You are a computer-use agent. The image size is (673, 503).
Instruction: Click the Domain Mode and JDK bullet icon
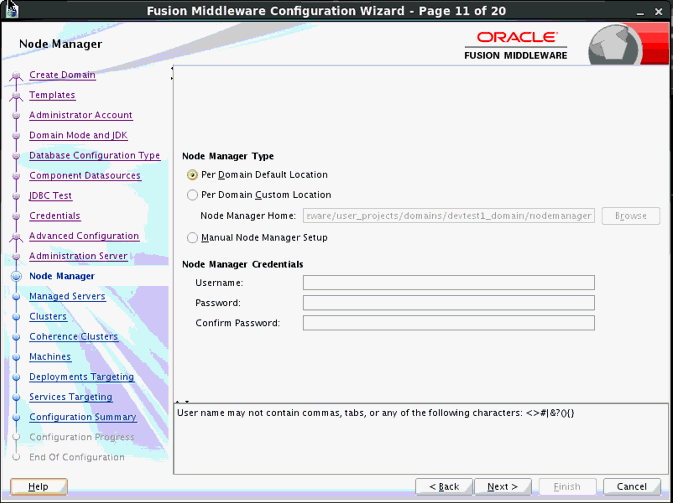coord(16,135)
